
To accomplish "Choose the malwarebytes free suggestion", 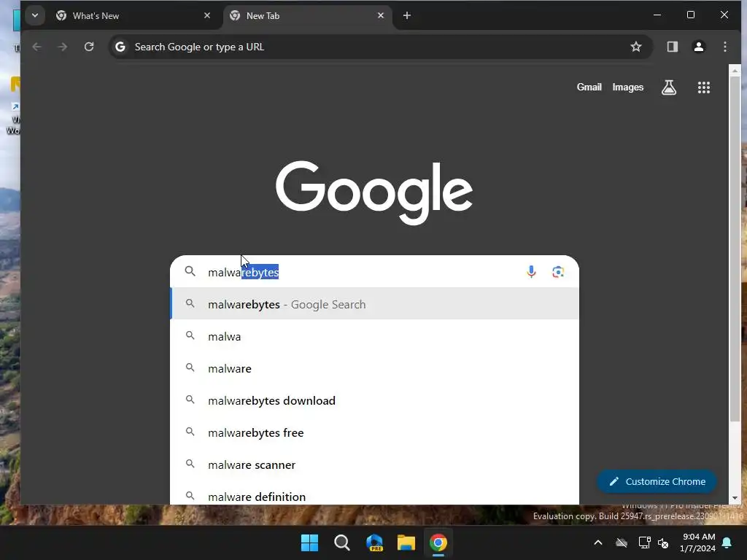I will pos(374,432).
